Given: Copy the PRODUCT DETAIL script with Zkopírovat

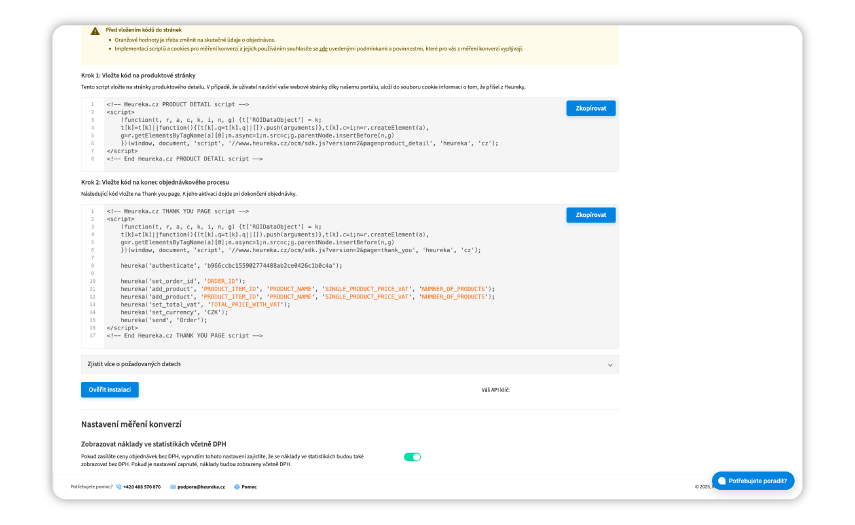Looking at the screenshot, I should click(x=591, y=108).
